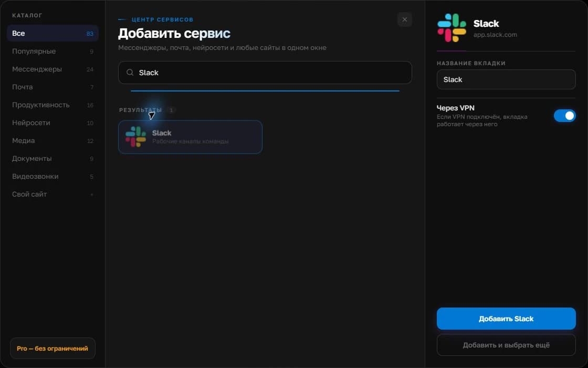
Task: Click the large Slack logo in the details panel
Action: coord(452,28)
